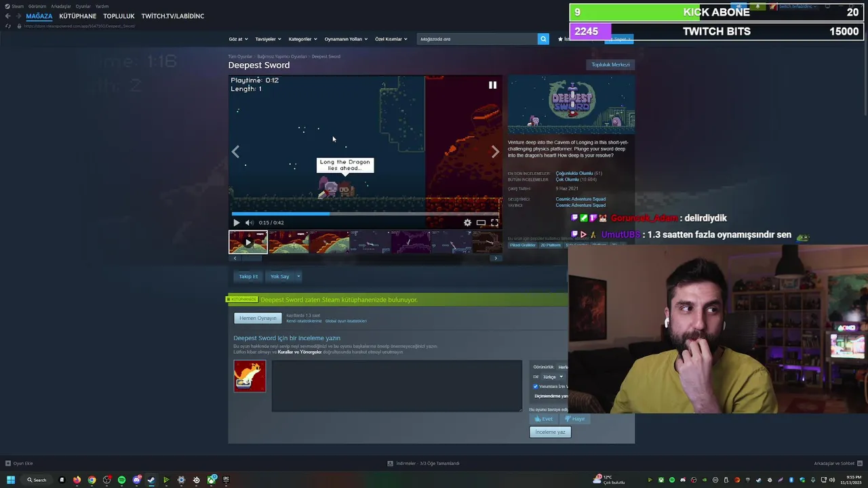Image resolution: width=868 pixels, height=488 pixels.
Task: Reload the Steam store page
Action: coord(8,26)
